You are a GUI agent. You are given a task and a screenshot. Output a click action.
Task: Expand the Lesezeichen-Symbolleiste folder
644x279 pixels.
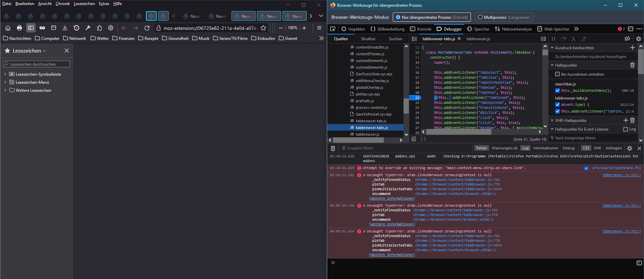click(5, 74)
